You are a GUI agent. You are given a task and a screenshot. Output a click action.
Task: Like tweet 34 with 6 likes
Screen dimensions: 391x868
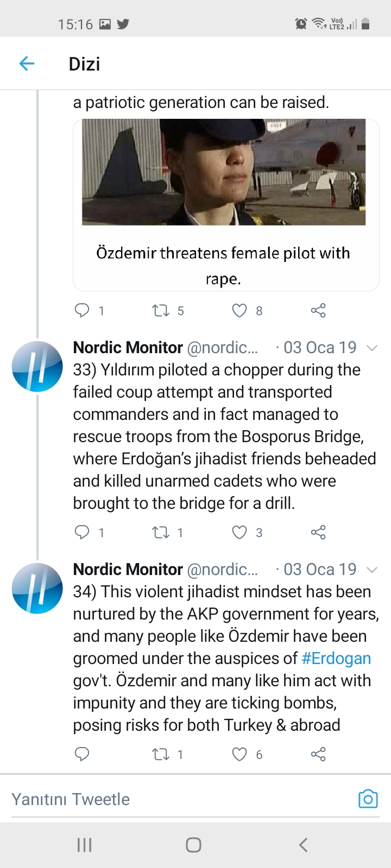[x=239, y=754]
